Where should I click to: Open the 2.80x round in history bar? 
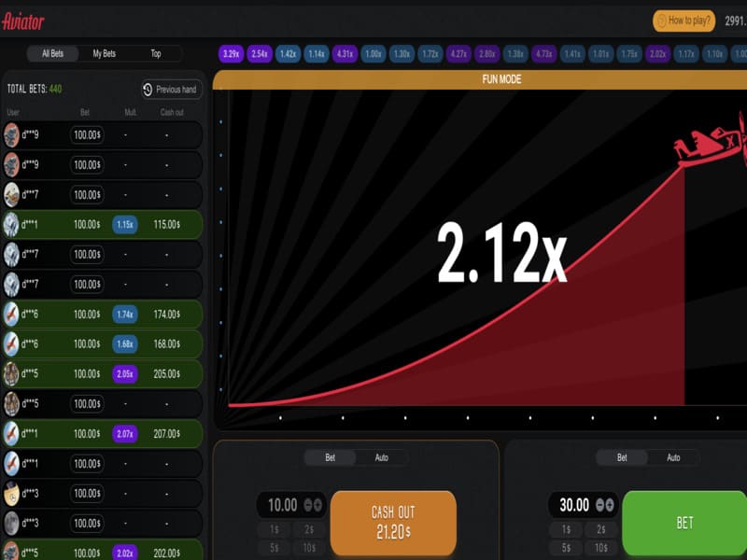coord(487,54)
